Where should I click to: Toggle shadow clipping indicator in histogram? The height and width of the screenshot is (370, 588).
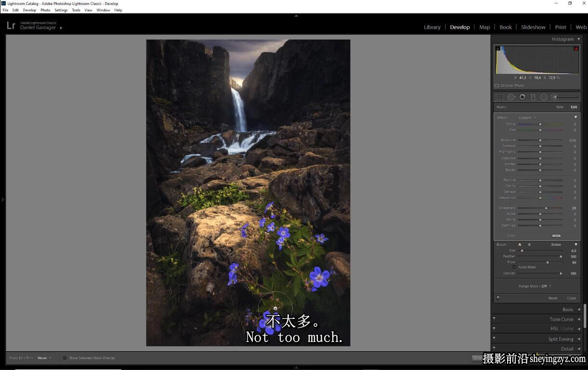498,49
